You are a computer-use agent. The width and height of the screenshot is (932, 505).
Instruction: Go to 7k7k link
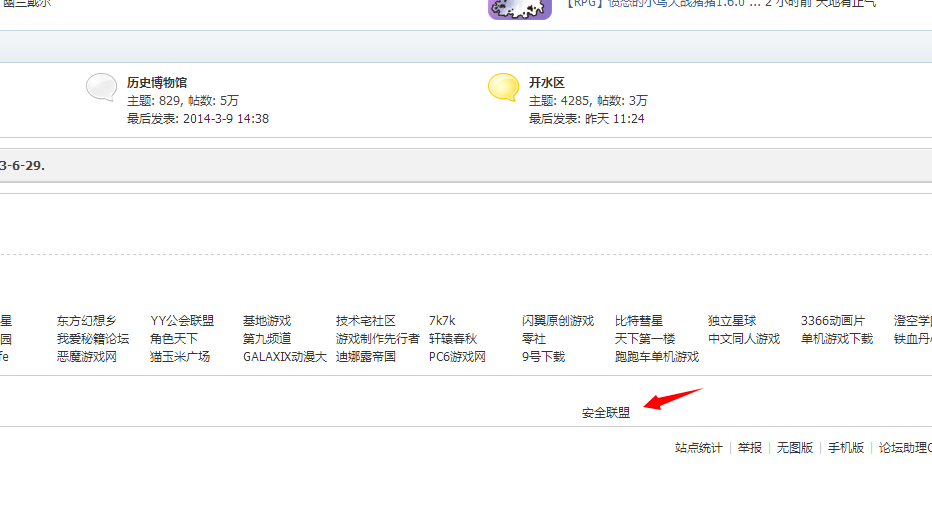click(442, 321)
